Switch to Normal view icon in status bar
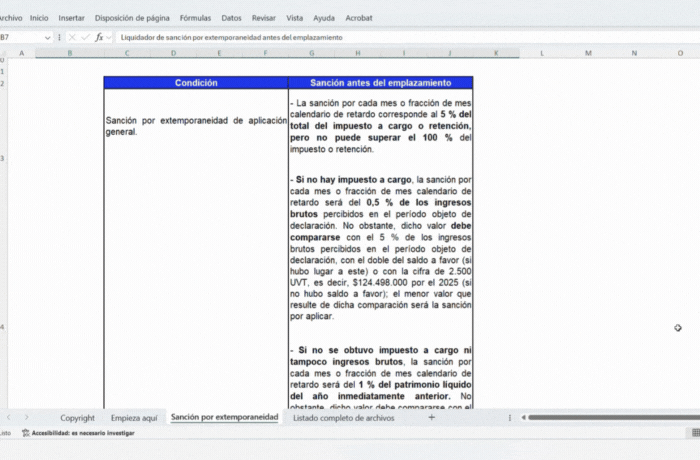Image resolution: width=700 pixels, height=460 pixels. pyautogui.click(x=696, y=433)
